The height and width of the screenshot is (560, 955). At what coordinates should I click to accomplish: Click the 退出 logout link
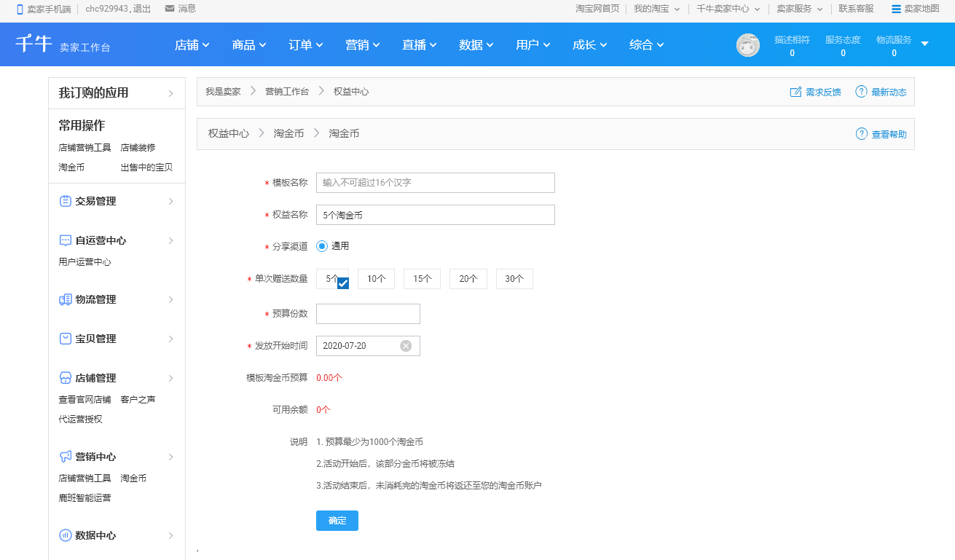(x=143, y=9)
